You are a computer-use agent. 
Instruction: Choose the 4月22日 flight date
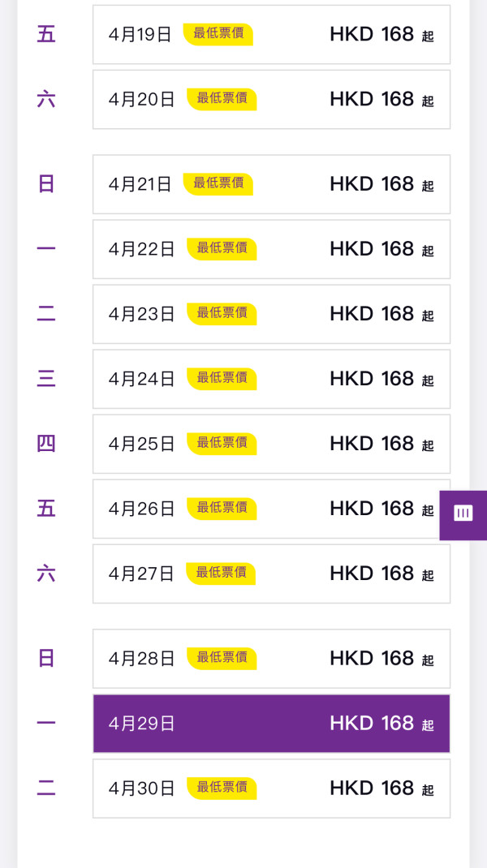[x=271, y=249]
